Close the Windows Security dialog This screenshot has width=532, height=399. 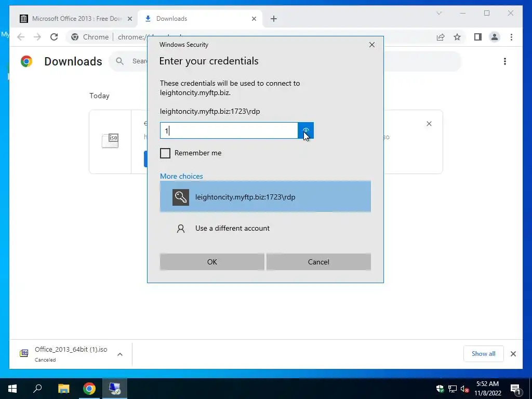[372, 45]
